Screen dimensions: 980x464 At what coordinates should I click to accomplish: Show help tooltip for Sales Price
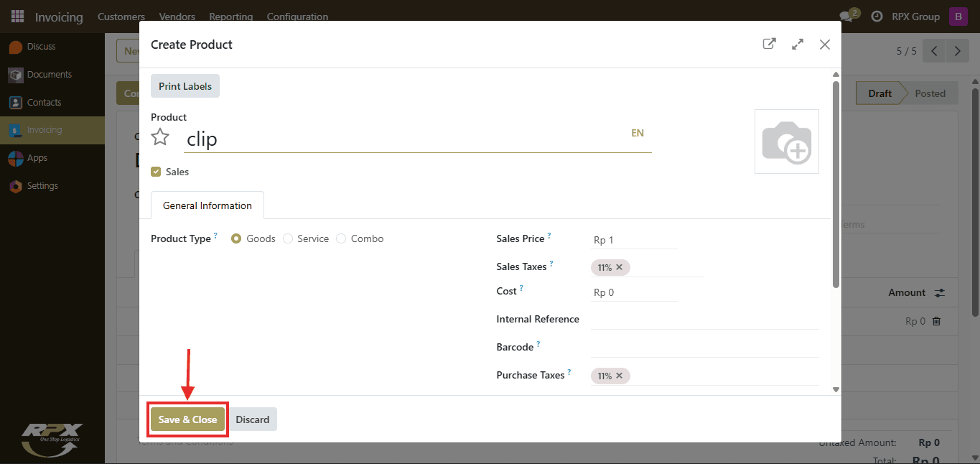[549, 236]
